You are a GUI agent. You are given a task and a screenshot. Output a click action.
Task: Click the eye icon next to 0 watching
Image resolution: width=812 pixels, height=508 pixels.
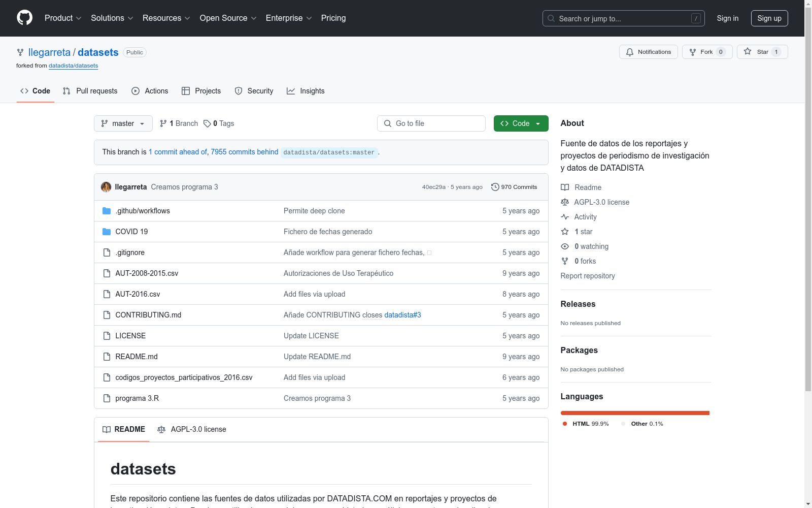tap(565, 246)
